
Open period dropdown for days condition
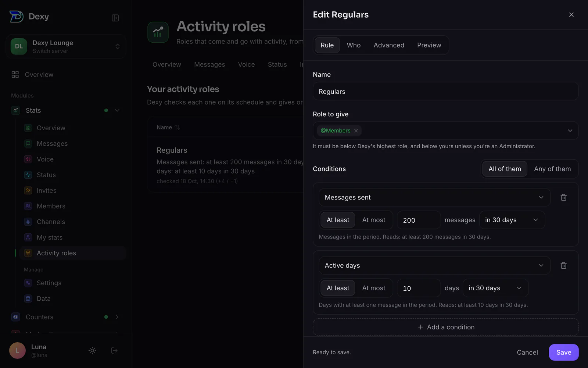(495, 288)
